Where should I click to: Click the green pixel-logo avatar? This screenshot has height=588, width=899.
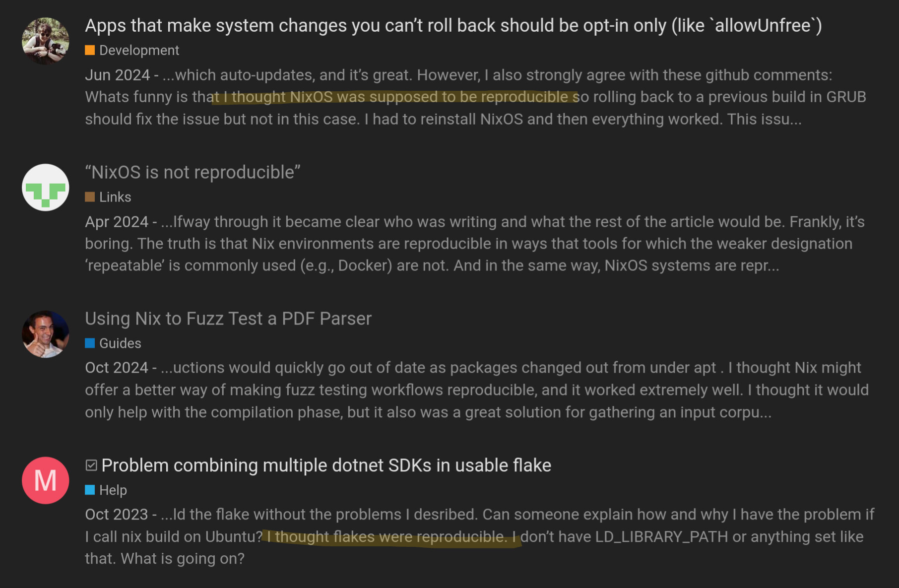point(45,188)
